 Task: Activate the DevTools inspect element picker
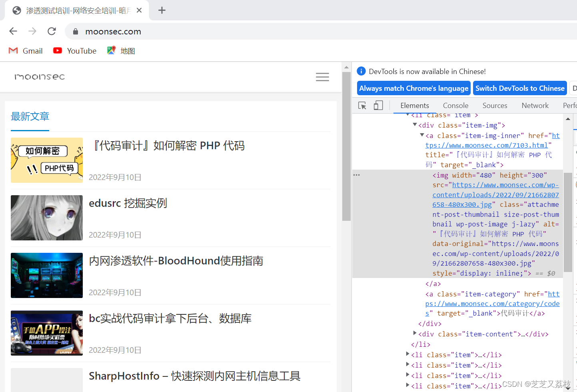coord(362,106)
